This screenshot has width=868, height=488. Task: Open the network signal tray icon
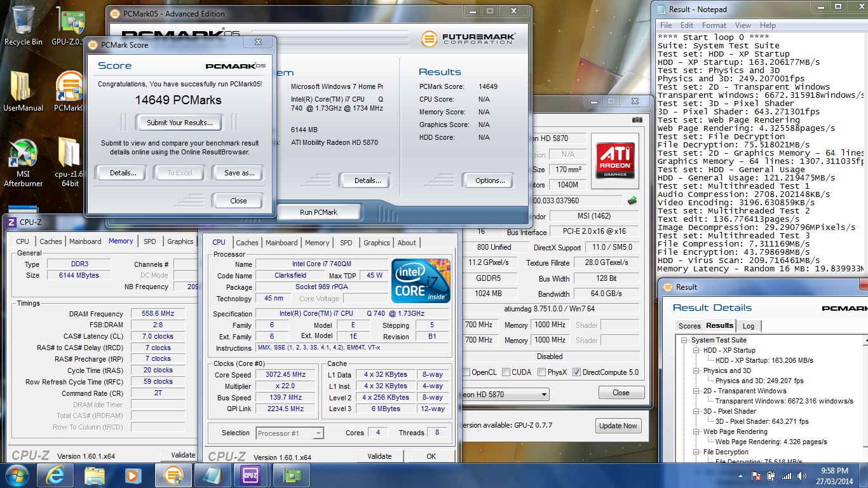pyautogui.click(x=787, y=475)
